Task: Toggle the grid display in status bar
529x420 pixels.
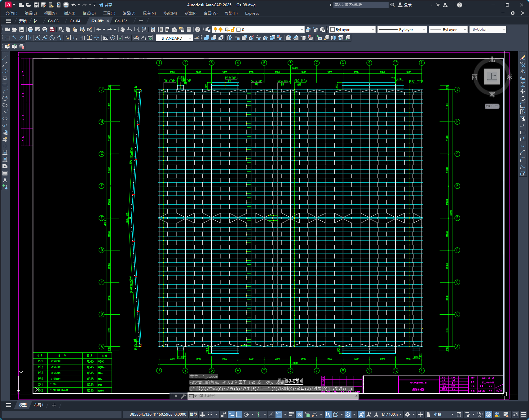Action: (203, 414)
